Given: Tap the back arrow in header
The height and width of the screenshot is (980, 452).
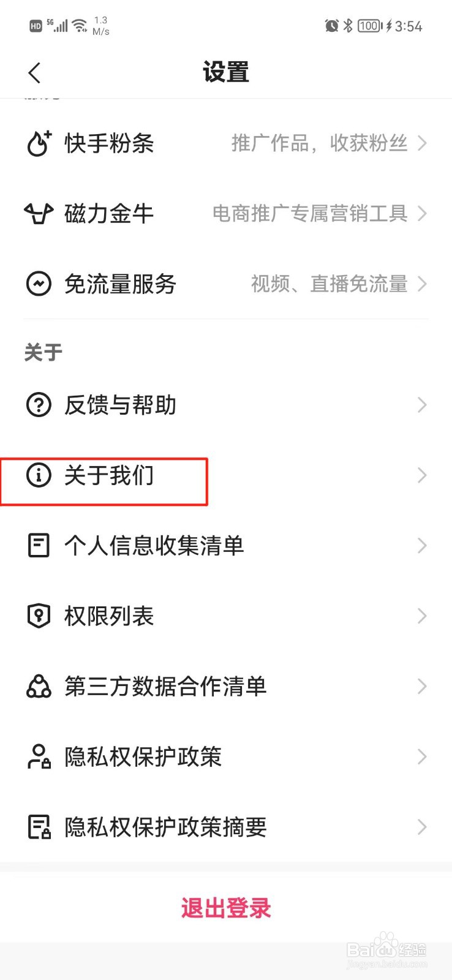Looking at the screenshot, I should 34,73.
